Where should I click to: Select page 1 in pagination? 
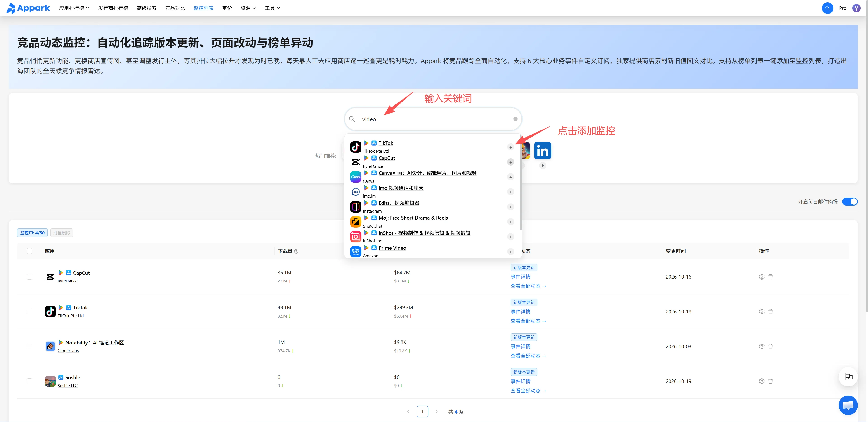click(x=422, y=412)
